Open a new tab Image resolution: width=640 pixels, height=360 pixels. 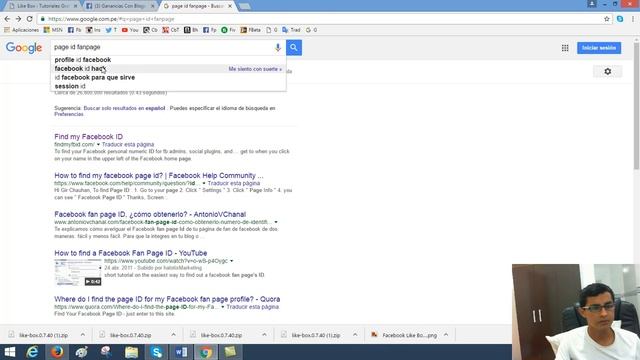(244, 7)
